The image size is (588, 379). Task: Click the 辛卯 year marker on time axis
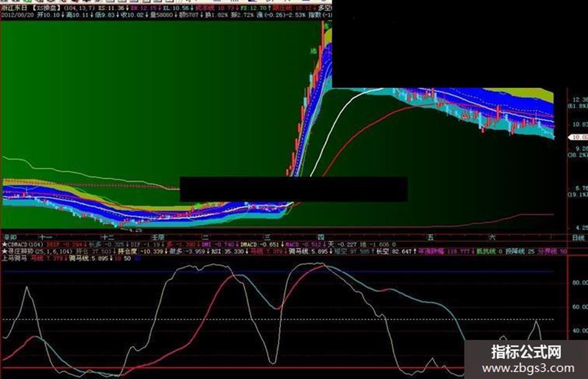10,238
